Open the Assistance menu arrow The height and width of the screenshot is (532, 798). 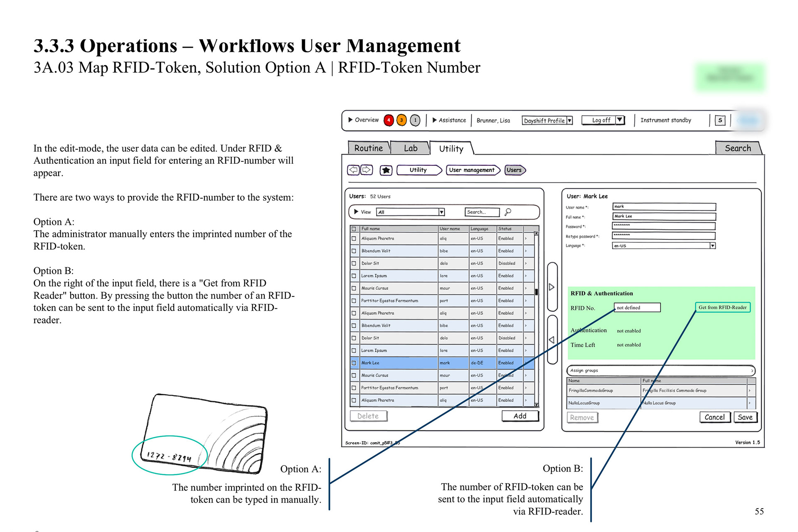434,120
